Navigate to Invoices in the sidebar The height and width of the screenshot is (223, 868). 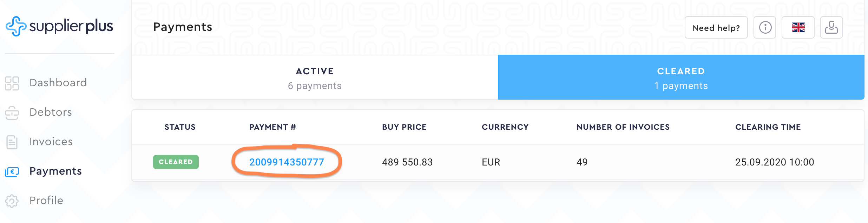51,142
